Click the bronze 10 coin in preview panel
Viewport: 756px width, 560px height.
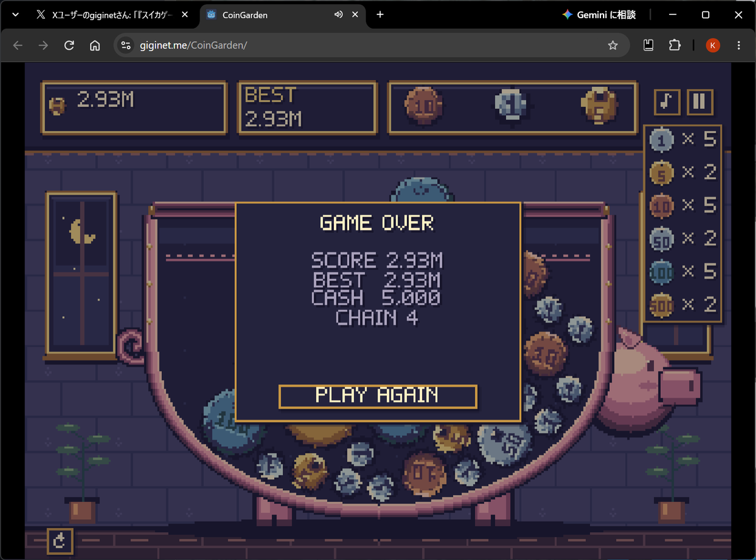pos(423,105)
